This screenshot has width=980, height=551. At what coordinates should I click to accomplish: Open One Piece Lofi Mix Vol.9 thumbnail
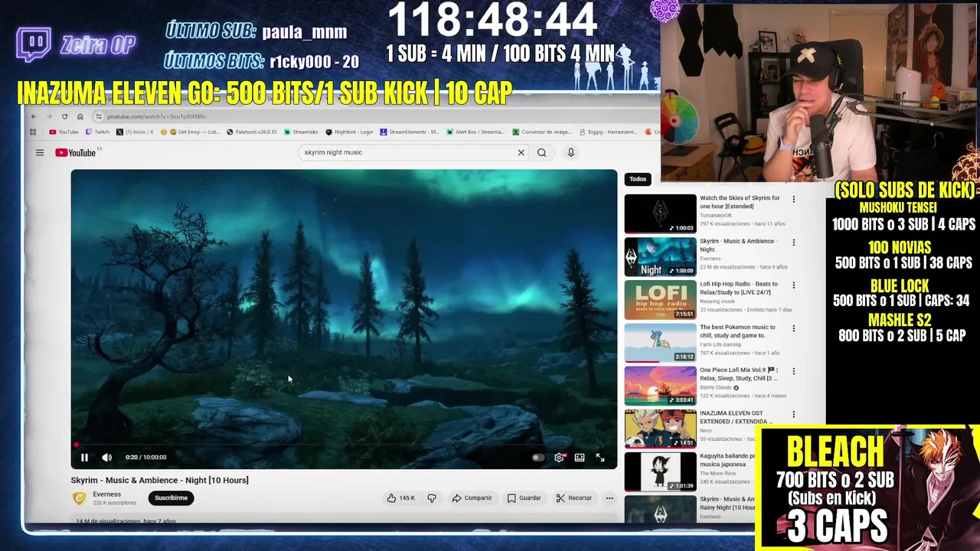(x=660, y=386)
